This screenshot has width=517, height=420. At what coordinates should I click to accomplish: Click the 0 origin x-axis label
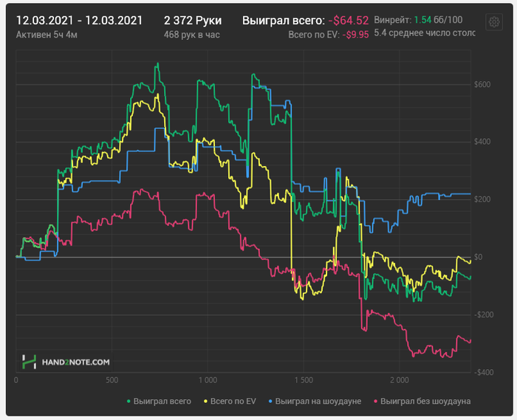pos(16,380)
